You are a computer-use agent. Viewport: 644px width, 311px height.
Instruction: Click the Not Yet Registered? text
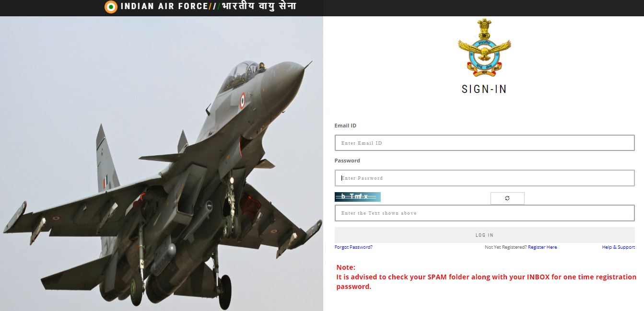(506, 247)
